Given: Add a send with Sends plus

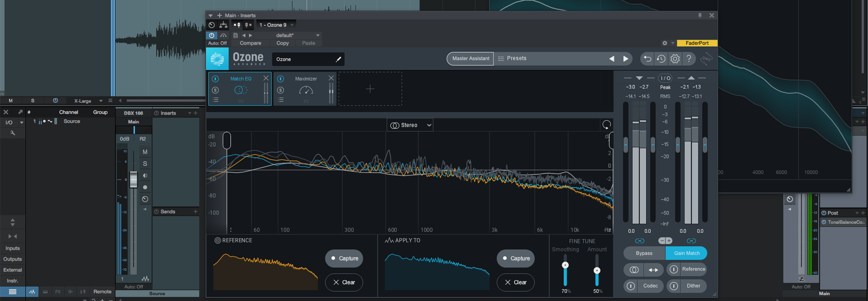Looking at the screenshot, I should 195,212.
